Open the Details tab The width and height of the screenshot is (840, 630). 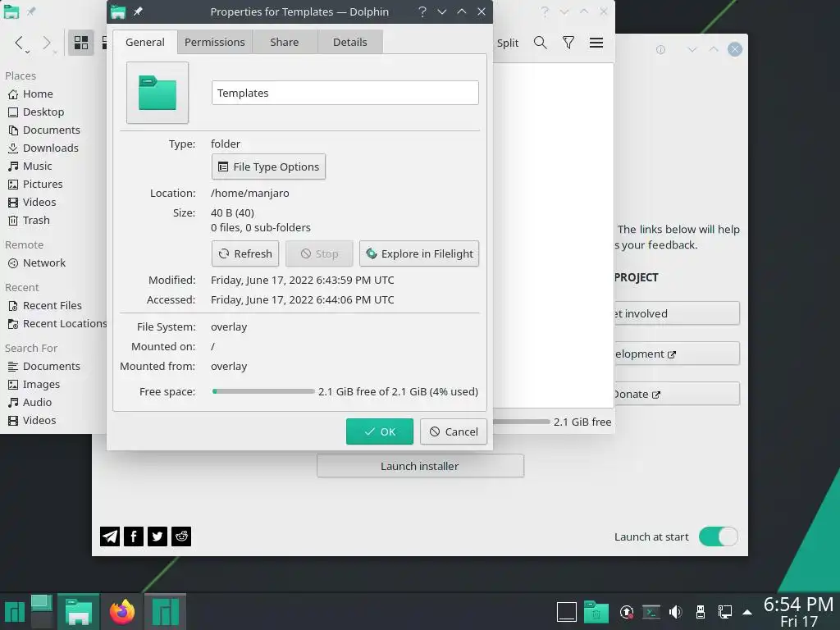pos(349,42)
